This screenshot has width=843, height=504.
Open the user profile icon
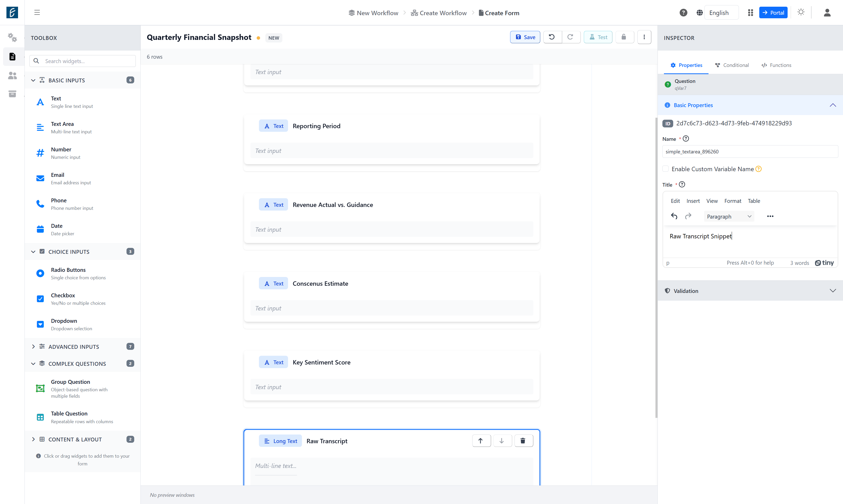point(827,13)
